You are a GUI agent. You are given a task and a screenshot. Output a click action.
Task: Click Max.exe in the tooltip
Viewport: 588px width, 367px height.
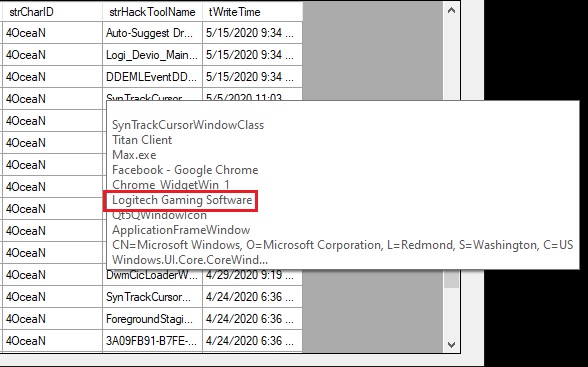pos(134,155)
